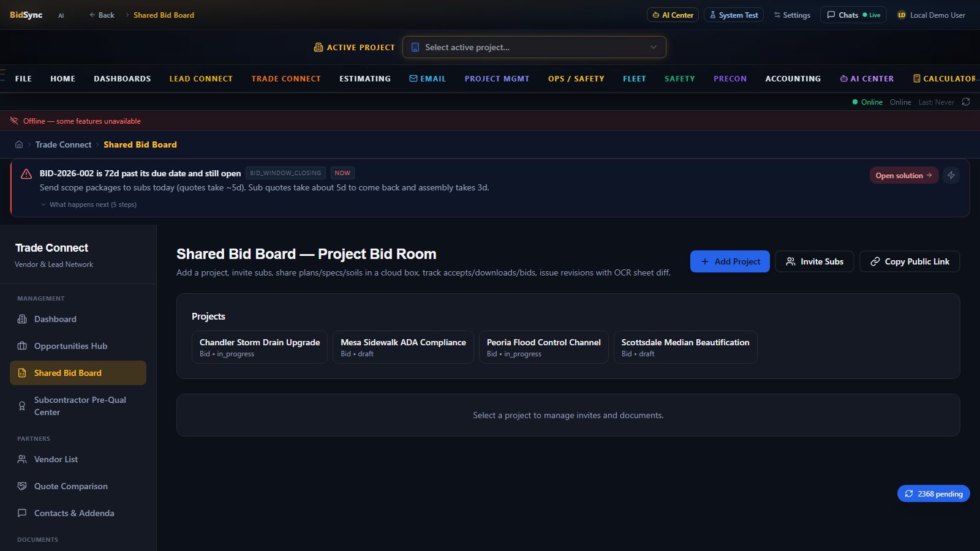
Task: Open the PROJECT MGMT menu
Action: click(x=497, y=78)
